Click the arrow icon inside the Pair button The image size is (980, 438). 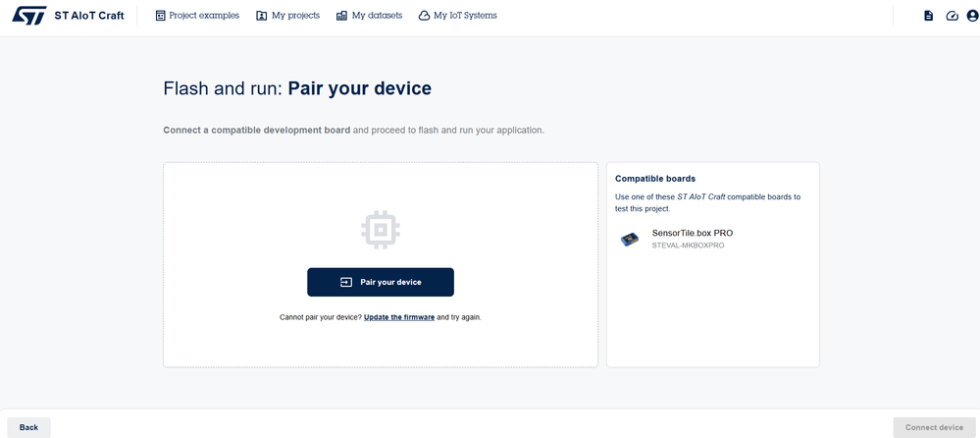coord(346,282)
